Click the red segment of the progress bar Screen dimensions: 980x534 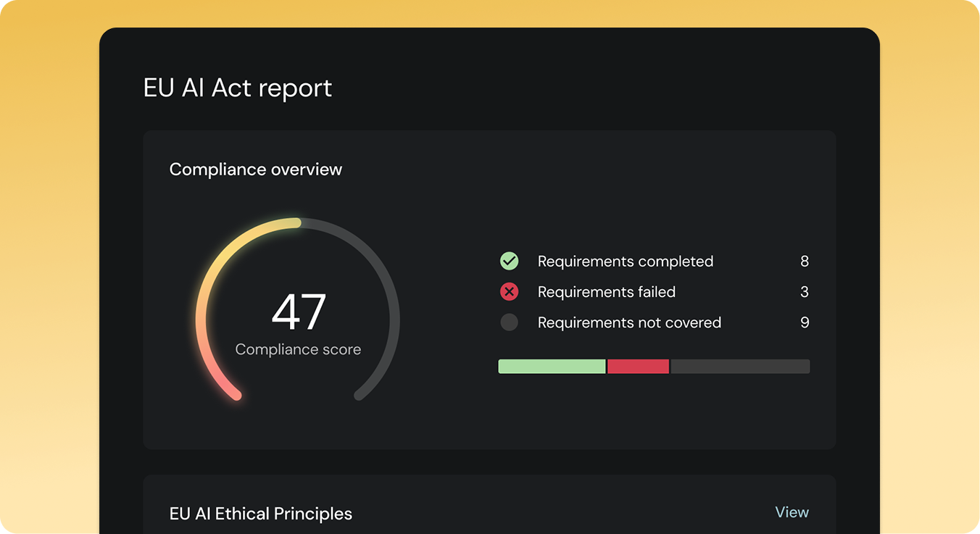click(638, 366)
